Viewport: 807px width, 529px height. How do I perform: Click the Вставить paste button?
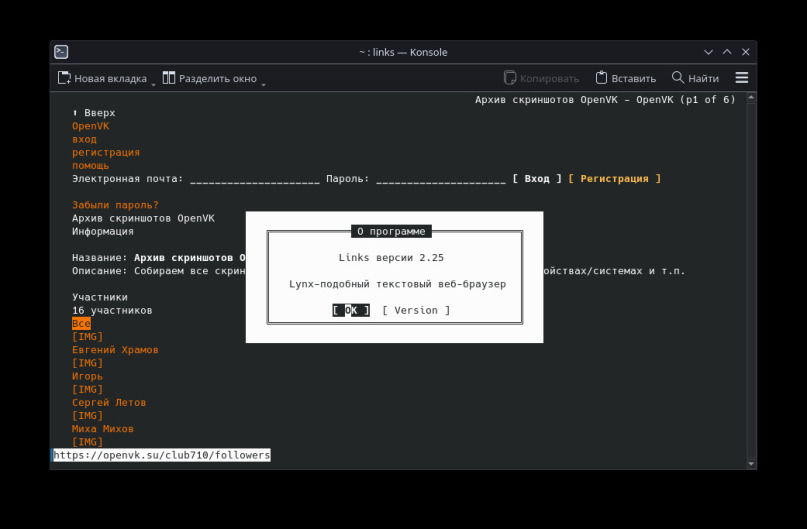[x=625, y=78]
